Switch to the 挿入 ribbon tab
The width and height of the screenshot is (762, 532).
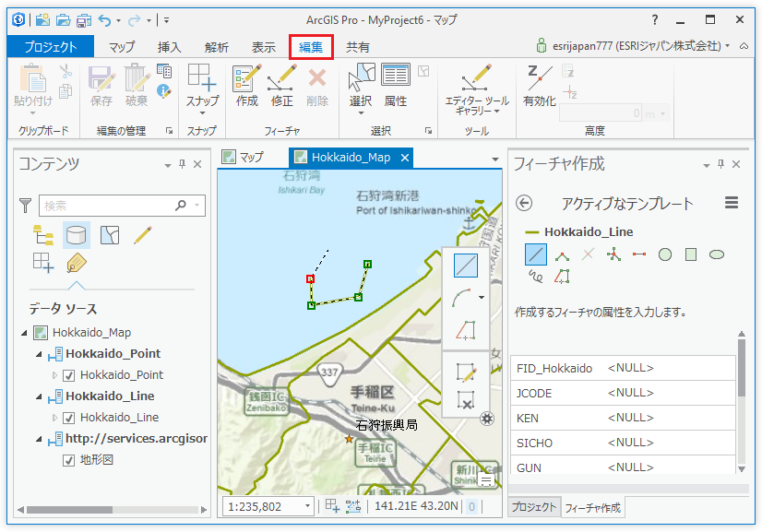(x=169, y=47)
